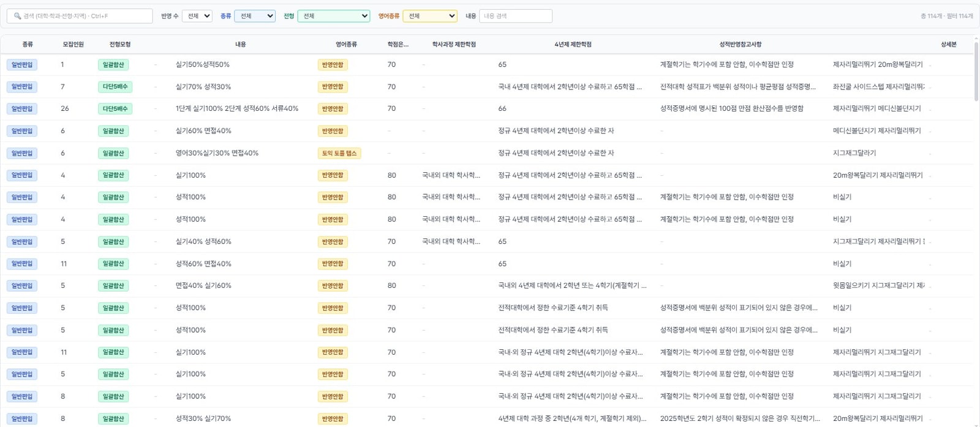This screenshot has height=427, width=980.
Task: Click the 내용 검색 input field
Action: [516, 16]
